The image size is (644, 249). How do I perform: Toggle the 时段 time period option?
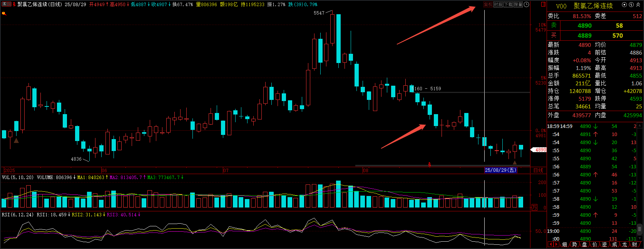(x=498, y=5)
